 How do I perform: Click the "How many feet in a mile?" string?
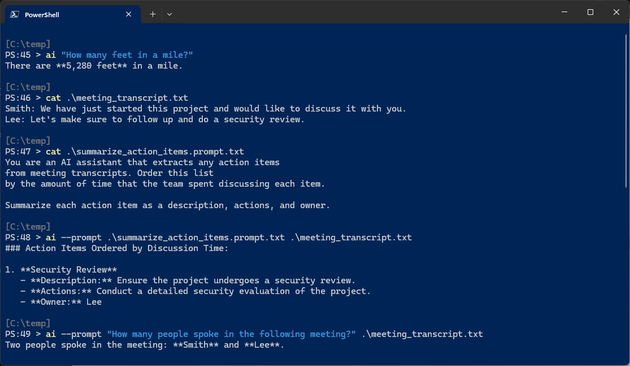pos(127,55)
